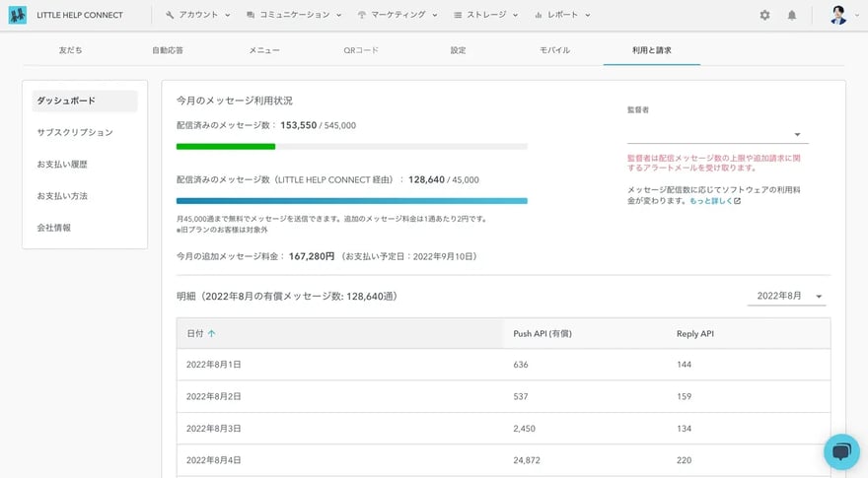Click the Push API (有償) column header
The height and width of the screenshot is (478, 868).
pos(542,334)
